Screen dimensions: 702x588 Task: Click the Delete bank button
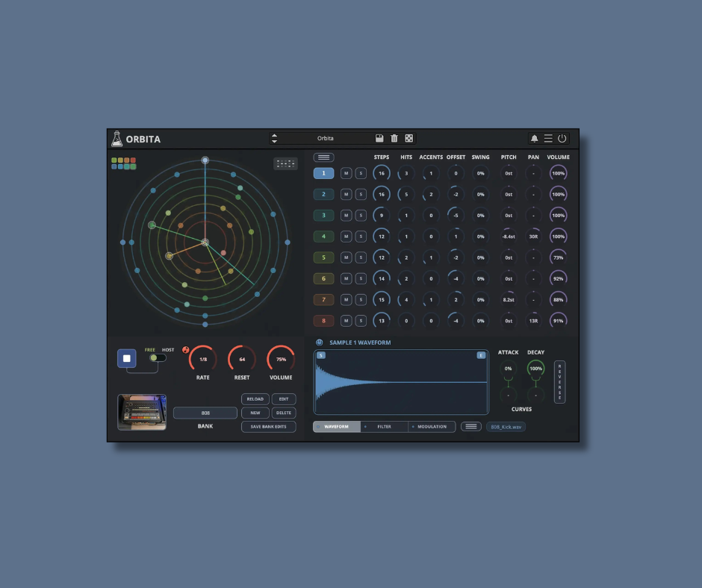[x=284, y=413]
